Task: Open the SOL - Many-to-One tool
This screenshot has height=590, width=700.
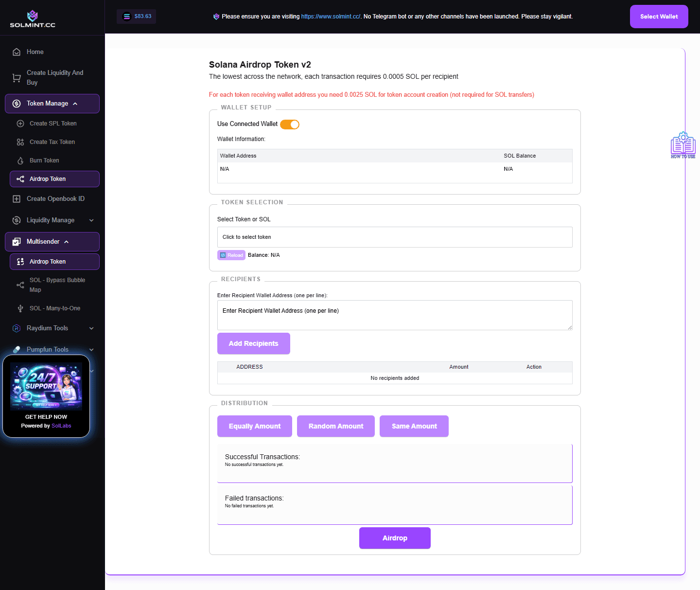Action: pyautogui.click(x=54, y=308)
